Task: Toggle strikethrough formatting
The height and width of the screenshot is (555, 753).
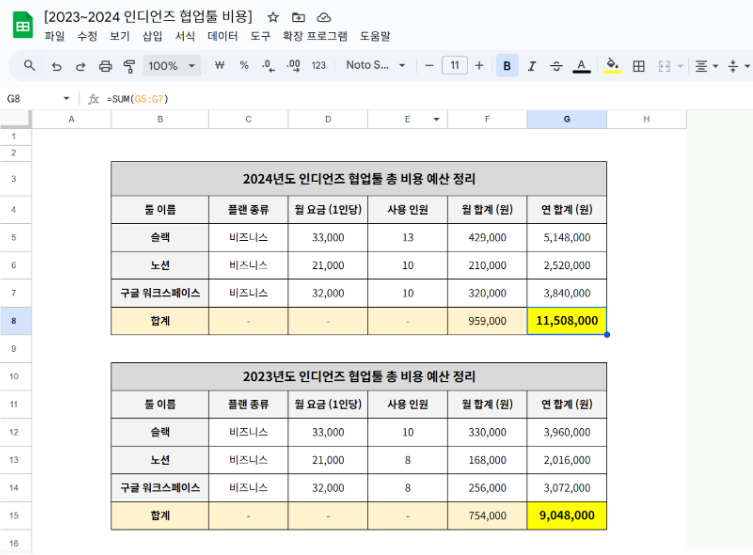Action: (x=556, y=66)
